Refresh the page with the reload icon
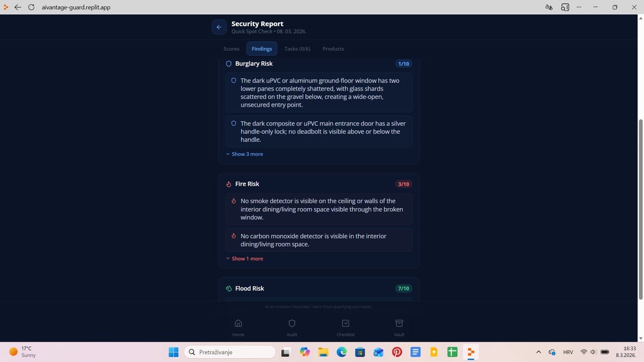 [31, 7]
